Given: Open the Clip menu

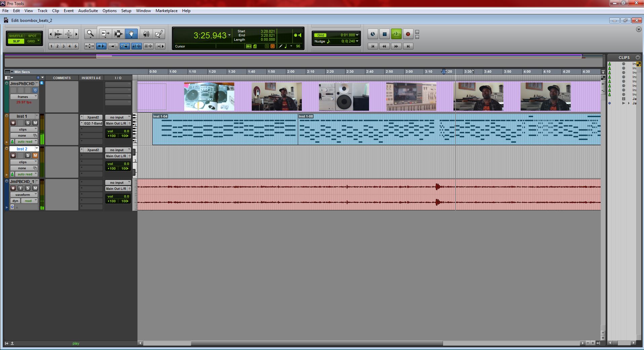Looking at the screenshot, I should [55, 11].
